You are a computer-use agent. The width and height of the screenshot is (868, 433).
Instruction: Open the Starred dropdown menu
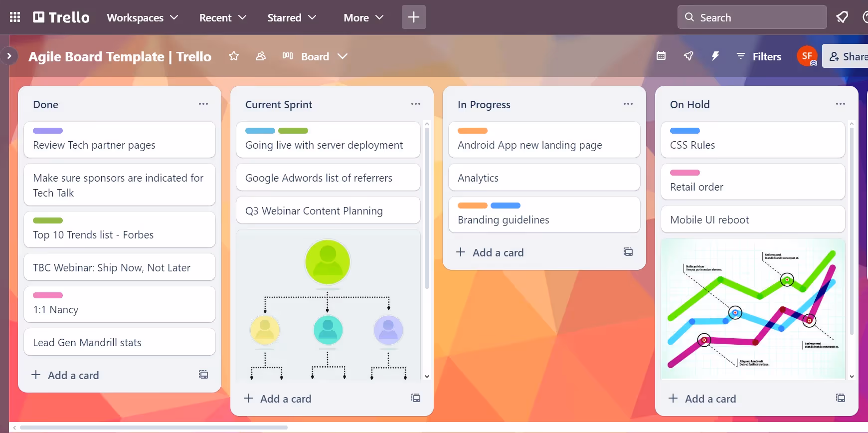point(292,17)
